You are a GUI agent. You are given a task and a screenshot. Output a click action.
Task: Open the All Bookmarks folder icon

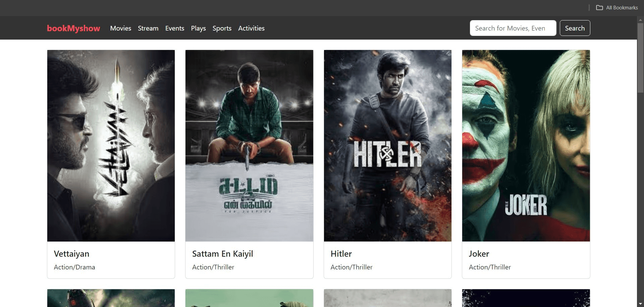point(599,7)
